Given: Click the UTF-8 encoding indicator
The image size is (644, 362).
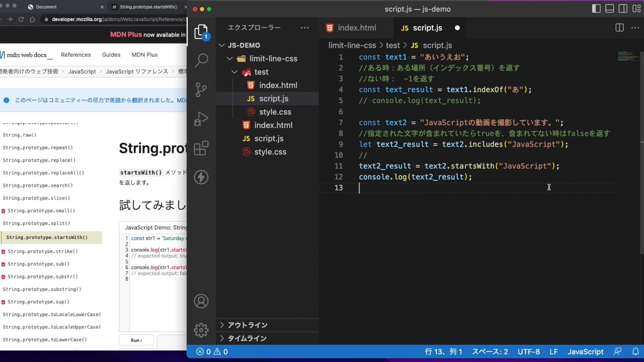Looking at the screenshot, I should [528, 351].
